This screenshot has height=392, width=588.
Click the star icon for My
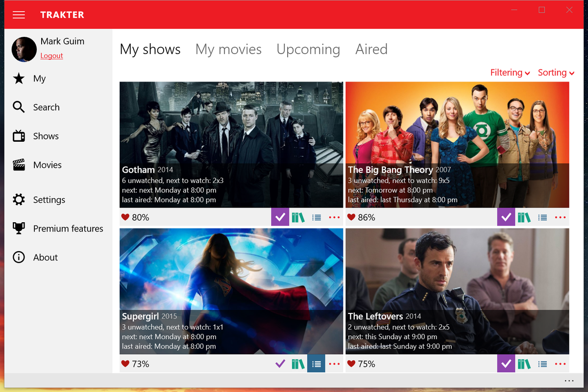click(19, 78)
